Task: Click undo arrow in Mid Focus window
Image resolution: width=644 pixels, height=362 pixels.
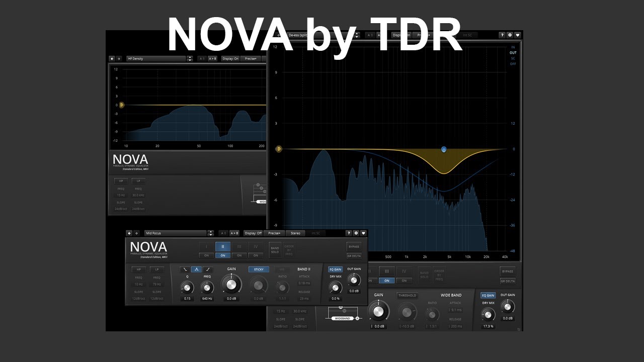Action: click(x=129, y=233)
